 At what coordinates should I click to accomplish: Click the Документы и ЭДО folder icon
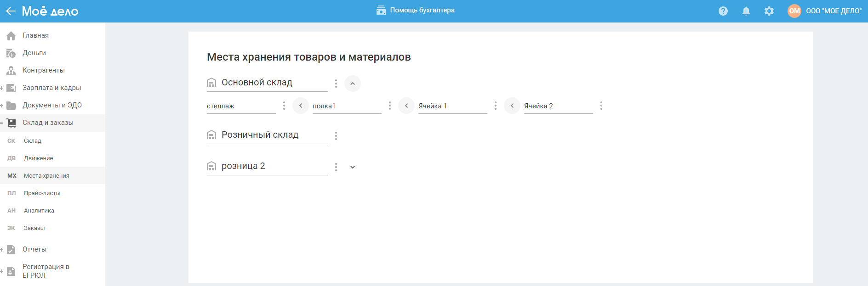tap(11, 106)
